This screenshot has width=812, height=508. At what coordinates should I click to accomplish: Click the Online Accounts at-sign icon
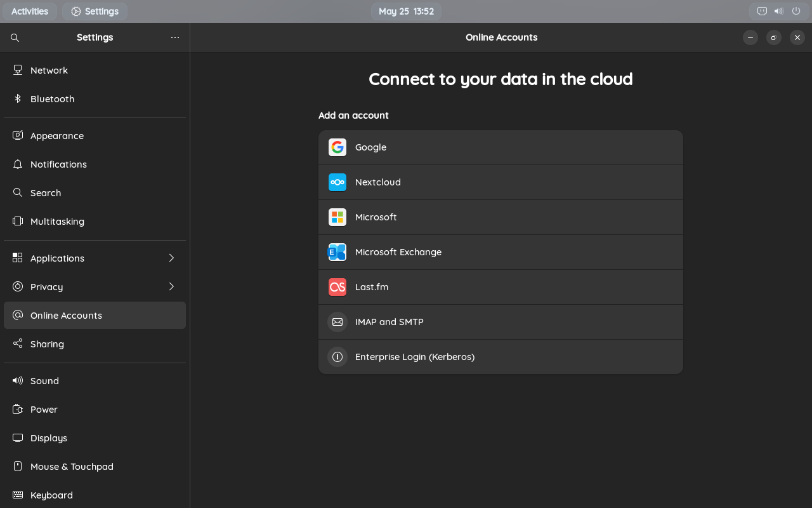pos(18,315)
